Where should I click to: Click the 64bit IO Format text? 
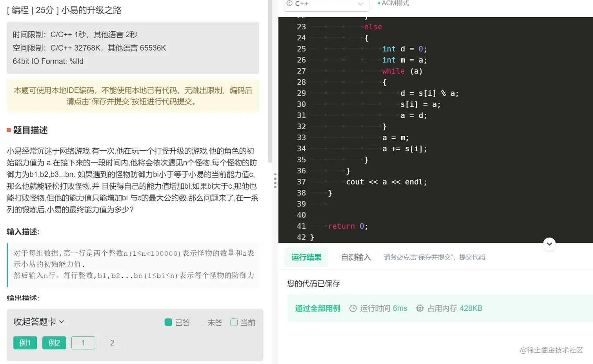[x=48, y=61]
